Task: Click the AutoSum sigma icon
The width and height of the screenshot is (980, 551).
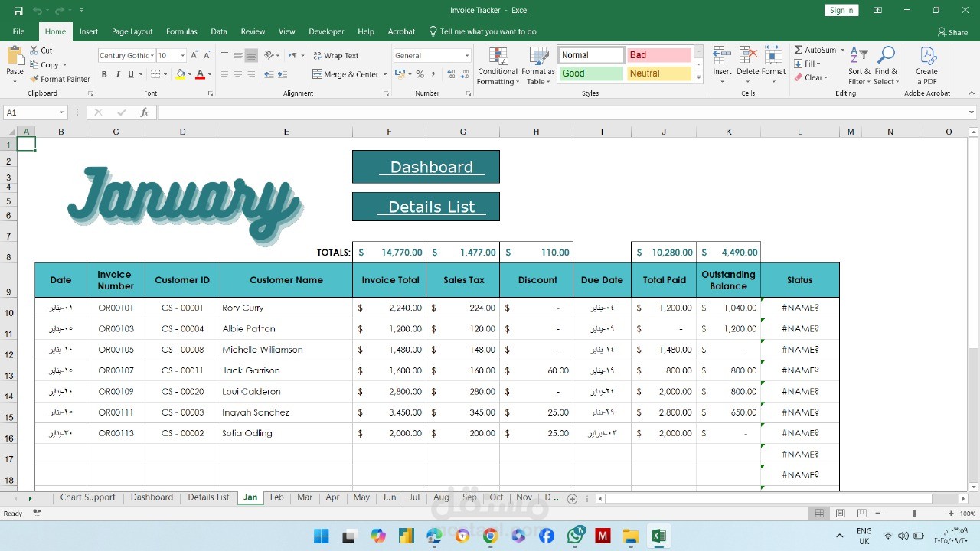Action: point(799,50)
